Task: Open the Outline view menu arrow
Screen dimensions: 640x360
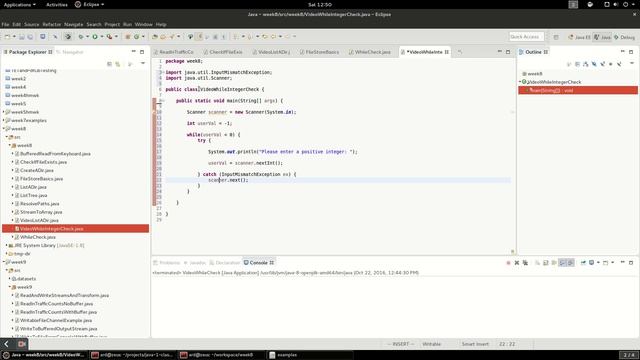Action: pos(632,64)
